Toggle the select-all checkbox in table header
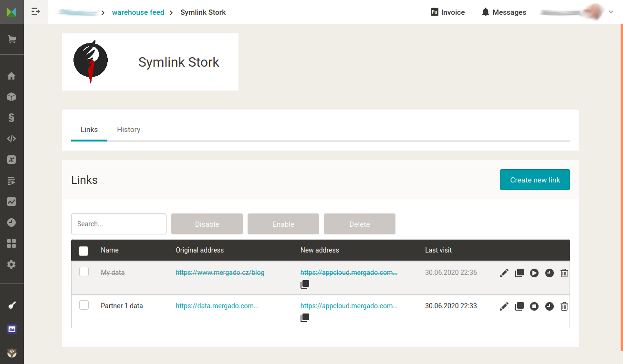The image size is (623, 364). 83,251
